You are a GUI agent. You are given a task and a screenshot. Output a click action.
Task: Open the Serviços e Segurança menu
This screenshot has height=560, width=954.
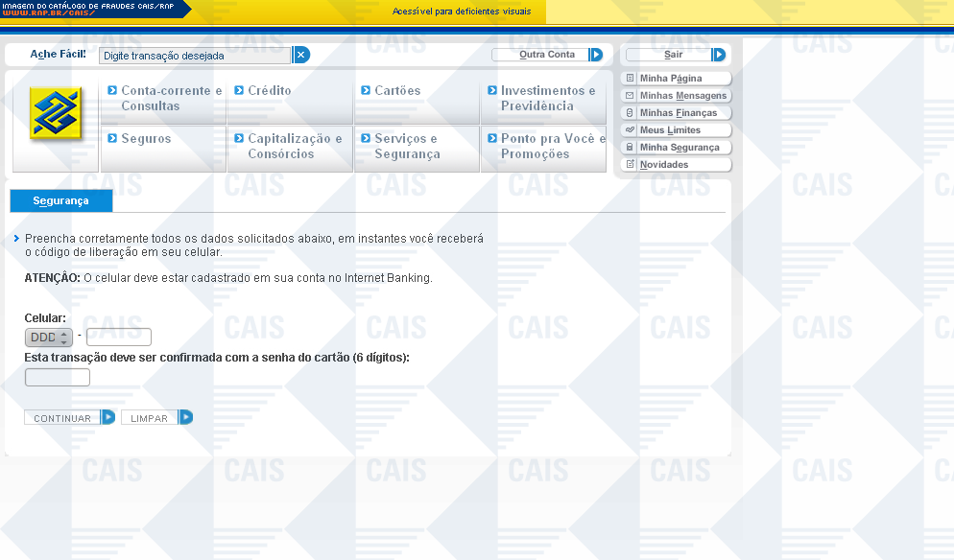[x=407, y=147]
